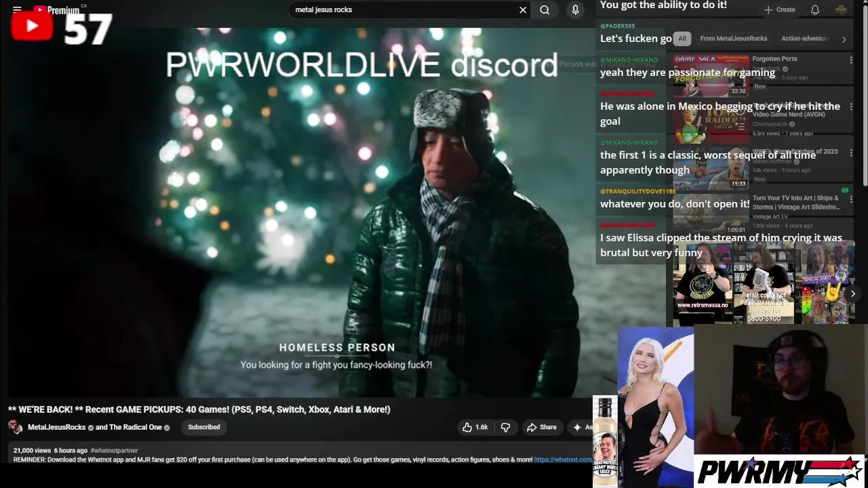Open options menu for Forgotten Ports video
The image size is (868, 488).
851,60
